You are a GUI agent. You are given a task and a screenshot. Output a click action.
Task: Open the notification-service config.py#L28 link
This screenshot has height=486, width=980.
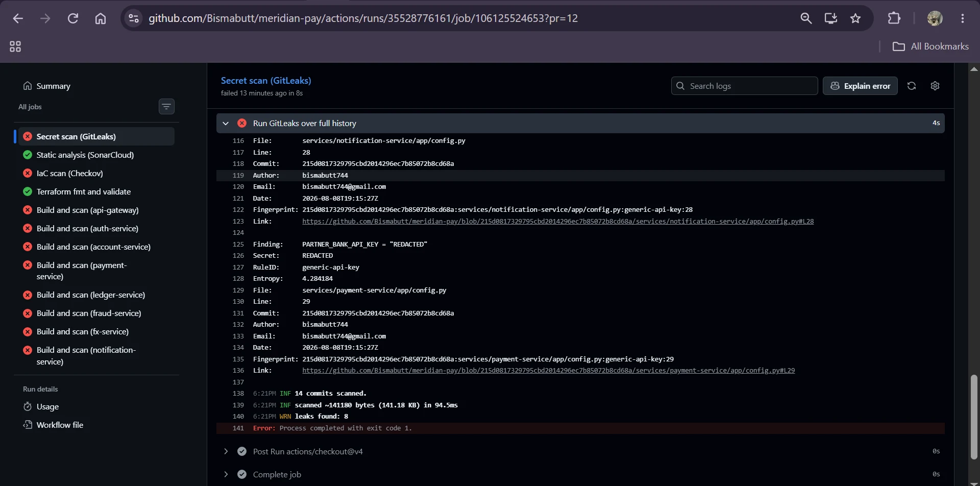click(x=558, y=221)
